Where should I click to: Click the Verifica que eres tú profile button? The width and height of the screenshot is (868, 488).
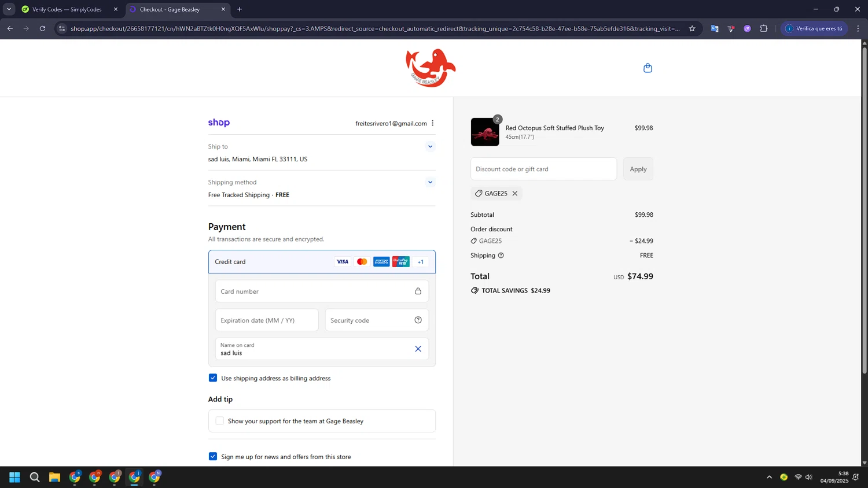coord(814,28)
